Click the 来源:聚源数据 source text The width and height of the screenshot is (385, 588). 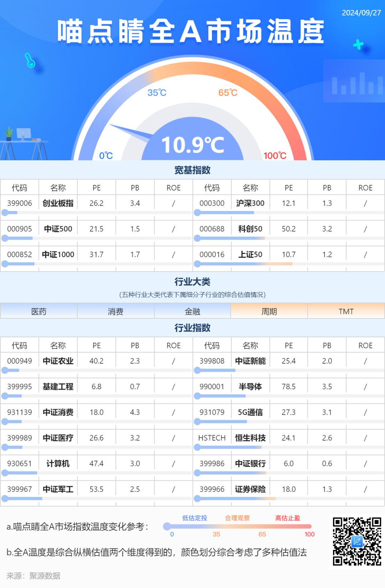click(33, 576)
